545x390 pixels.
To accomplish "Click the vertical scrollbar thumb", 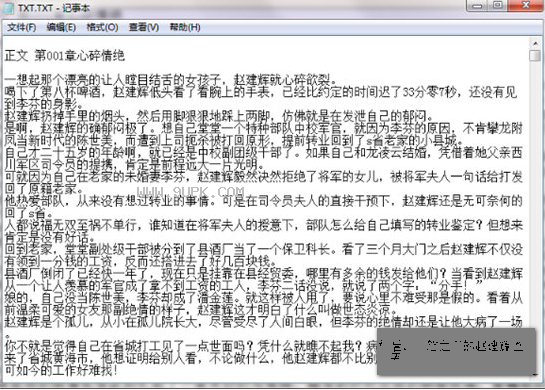I will click(x=535, y=56).
